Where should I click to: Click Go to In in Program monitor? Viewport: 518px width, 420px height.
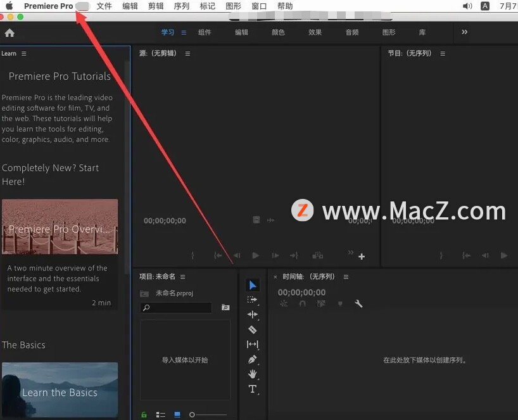[x=466, y=255]
